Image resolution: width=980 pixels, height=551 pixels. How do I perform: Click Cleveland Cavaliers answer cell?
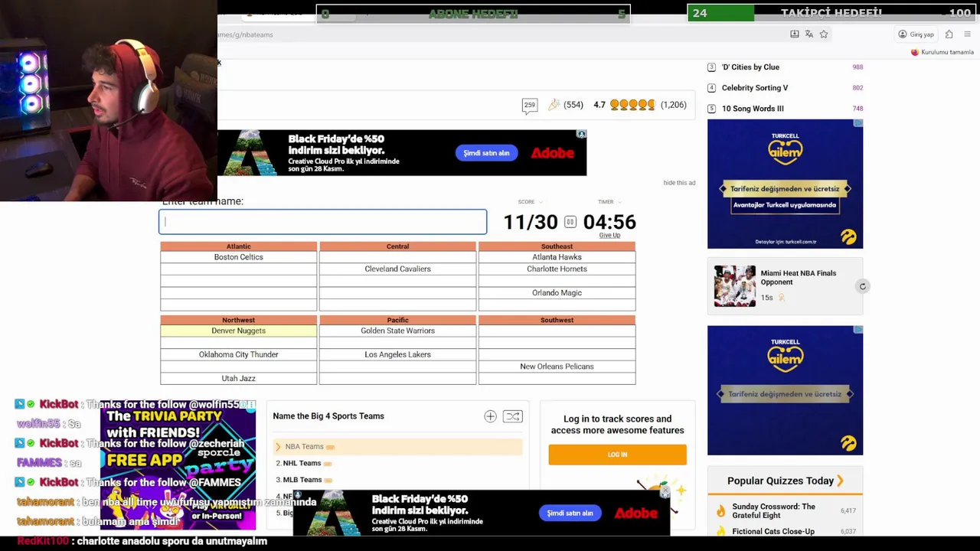click(397, 269)
